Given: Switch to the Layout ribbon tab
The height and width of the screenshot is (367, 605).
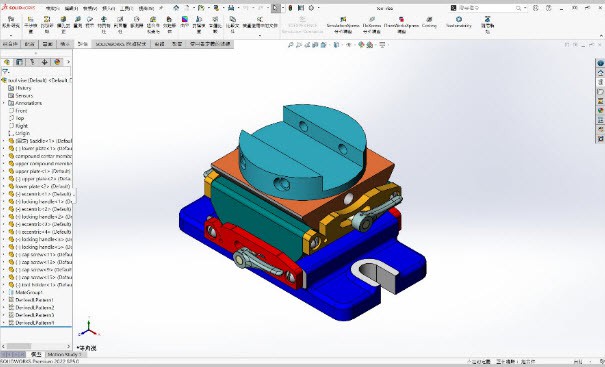Looking at the screenshot, I should tap(29, 44).
